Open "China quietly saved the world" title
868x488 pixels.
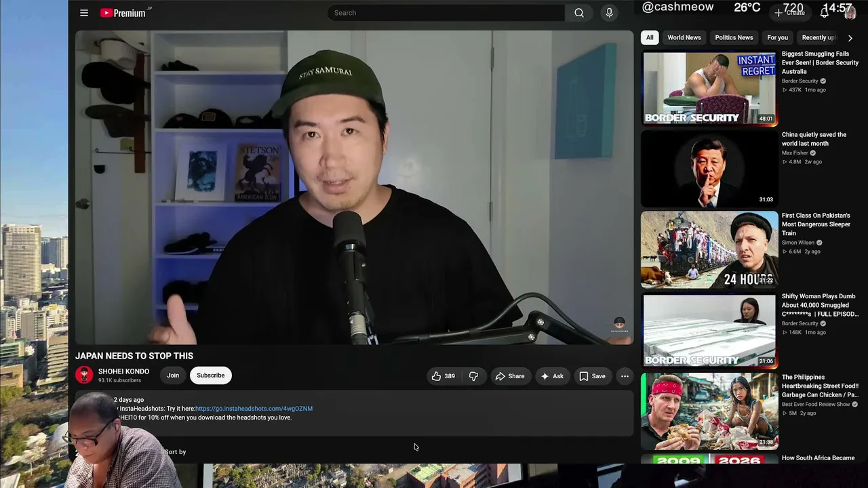pyautogui.click(x=814, y=139)
